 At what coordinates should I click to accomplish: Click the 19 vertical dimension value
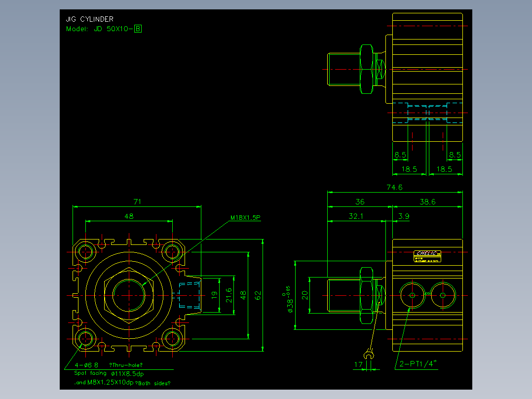(x=214, y=295)
